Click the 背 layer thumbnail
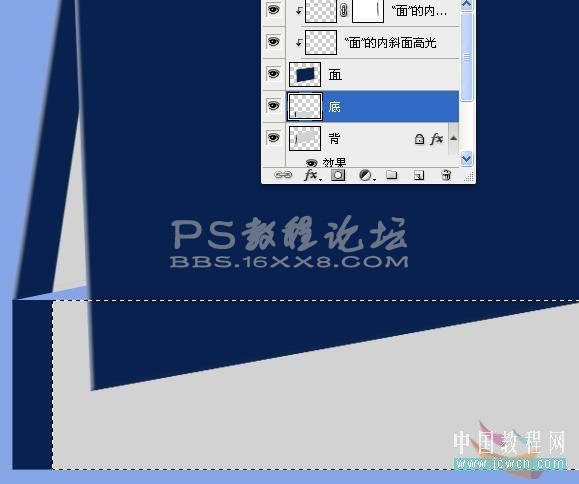The image size is (579, 484). tap(305, 138)
